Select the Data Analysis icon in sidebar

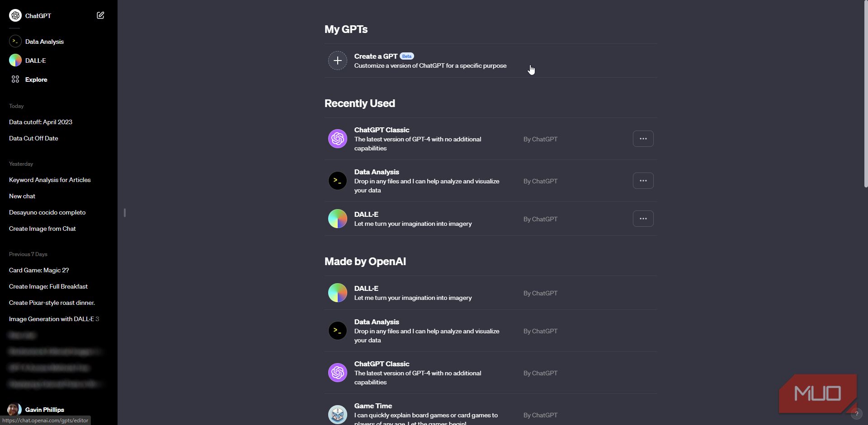pyautogui.click(x=15, y=41)
